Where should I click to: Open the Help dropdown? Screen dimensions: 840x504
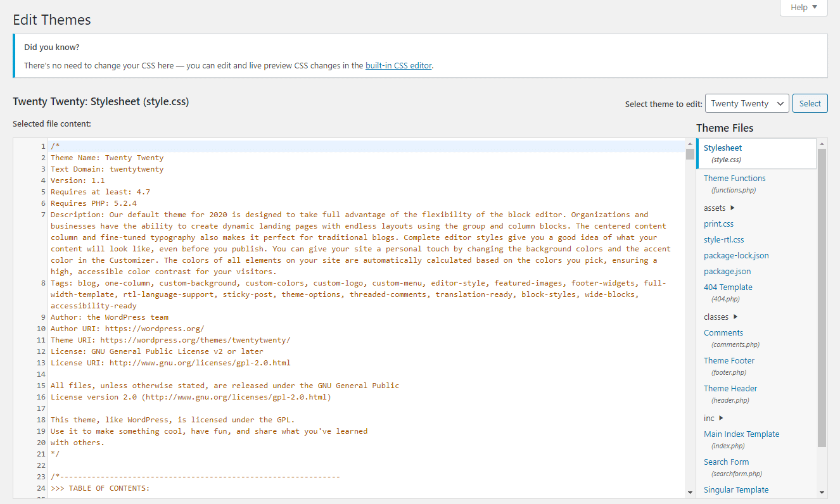pyautogui.click(x=803, y=7)
